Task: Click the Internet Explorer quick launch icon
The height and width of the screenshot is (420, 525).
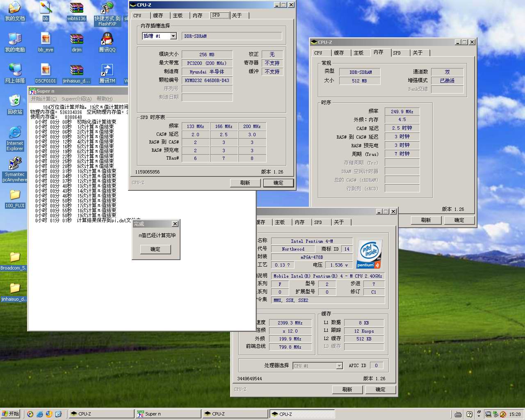Action: click(40, 414)
